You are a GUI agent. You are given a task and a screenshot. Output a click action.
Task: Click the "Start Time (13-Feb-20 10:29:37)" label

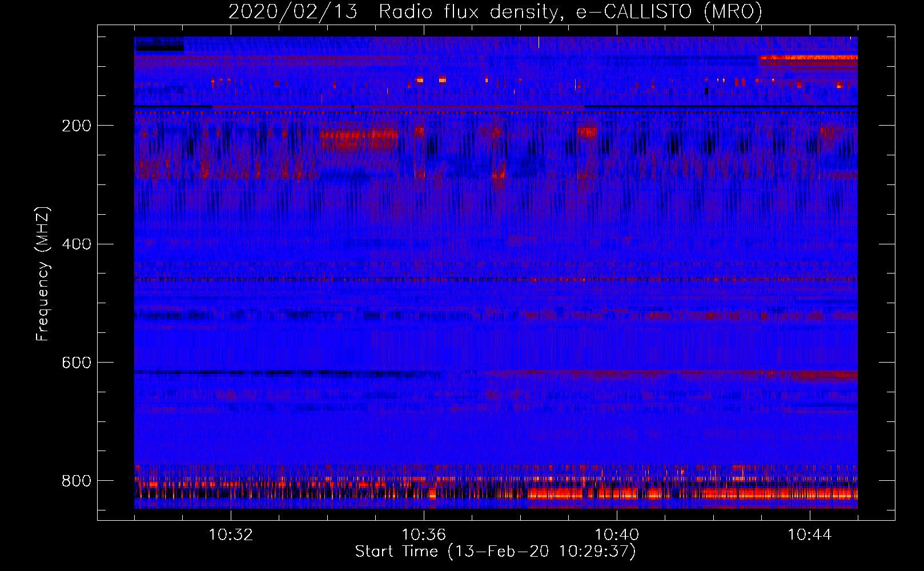click(495, 552)
